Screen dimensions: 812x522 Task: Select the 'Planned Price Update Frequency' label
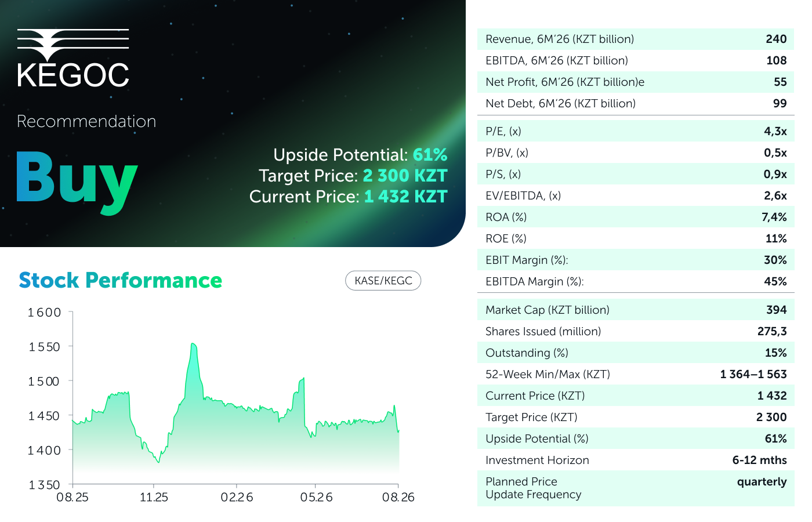(x=534, y=488)
